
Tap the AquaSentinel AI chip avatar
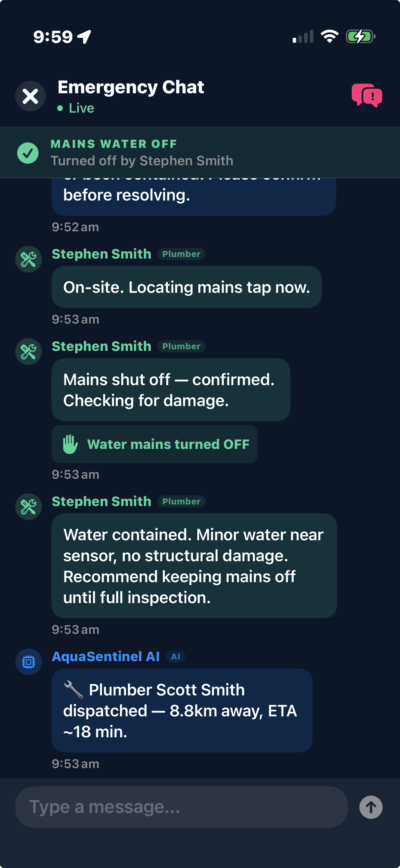pos(29,661)
